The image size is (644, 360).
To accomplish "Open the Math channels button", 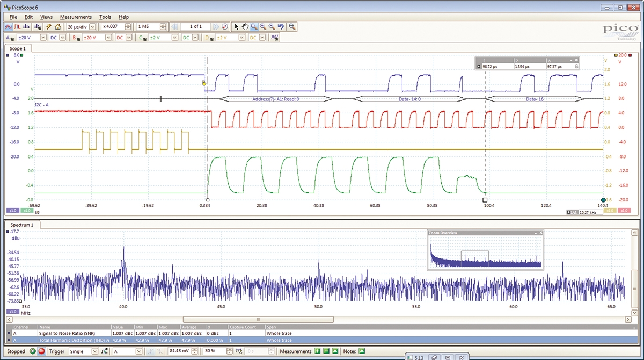I will [275, 38].
